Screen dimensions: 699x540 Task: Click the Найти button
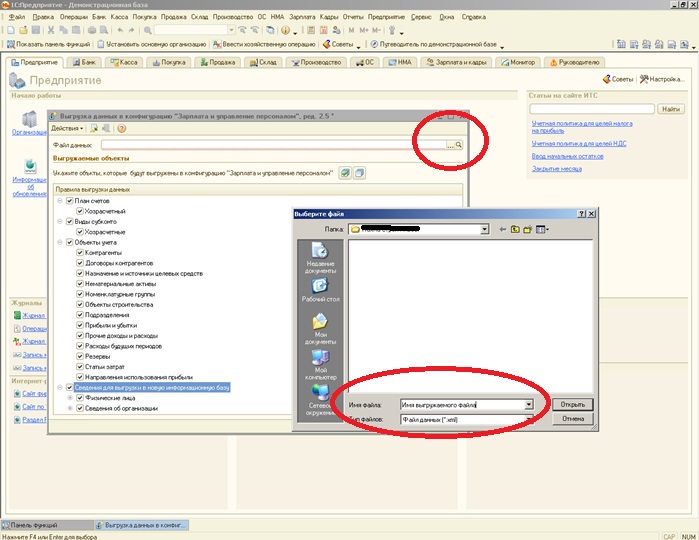pyautogui.click(x=671, y=109)
